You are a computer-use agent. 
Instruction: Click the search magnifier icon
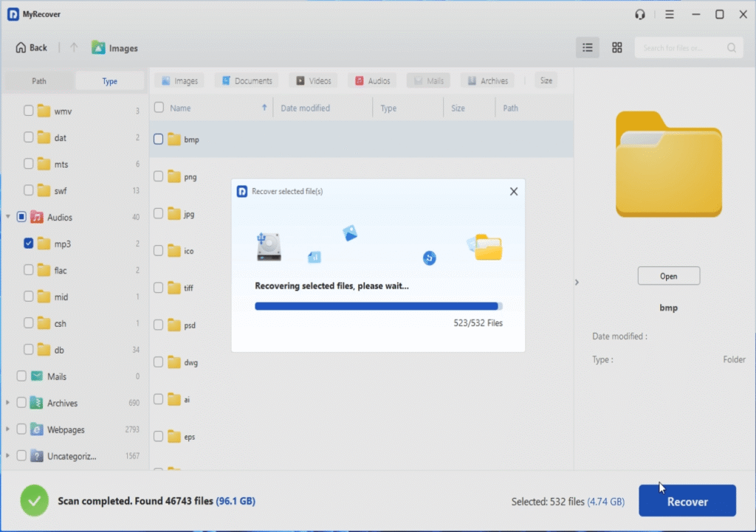(x=732, y=48)
